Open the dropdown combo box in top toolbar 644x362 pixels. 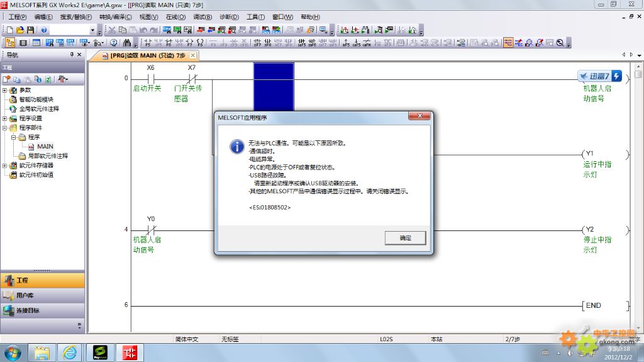tap(92, 30)
